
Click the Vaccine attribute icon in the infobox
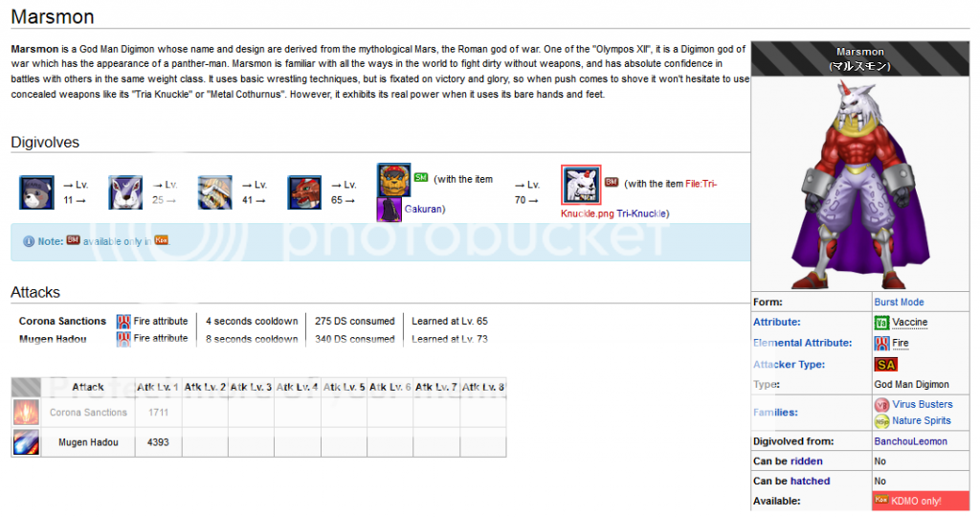tap(881, 323)
